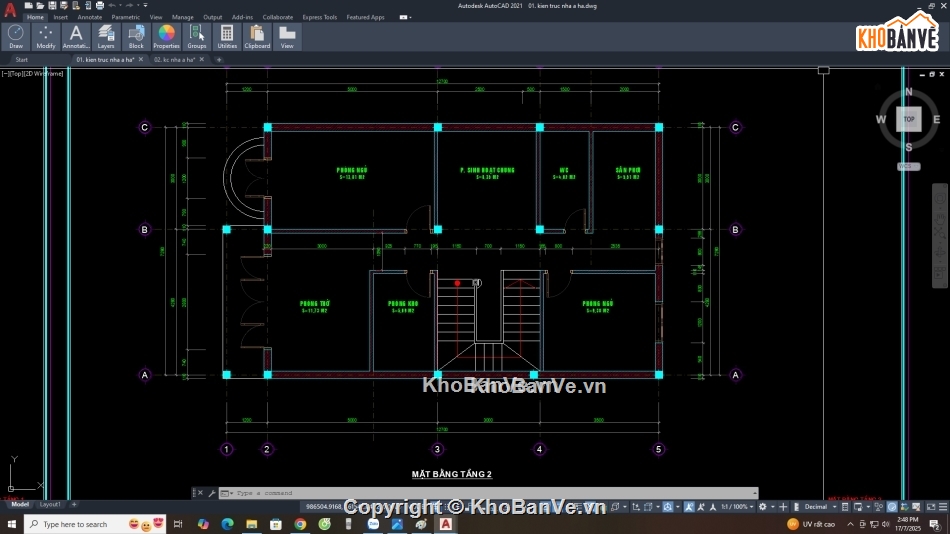The height and width of the screenshot is (534, 950).
Task: Switch to the Parametric ribbon tab
Action: pos(125,17)
